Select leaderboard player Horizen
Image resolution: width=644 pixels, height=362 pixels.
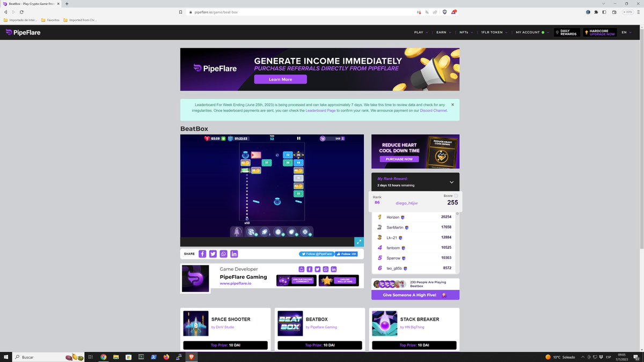(393, 217)
